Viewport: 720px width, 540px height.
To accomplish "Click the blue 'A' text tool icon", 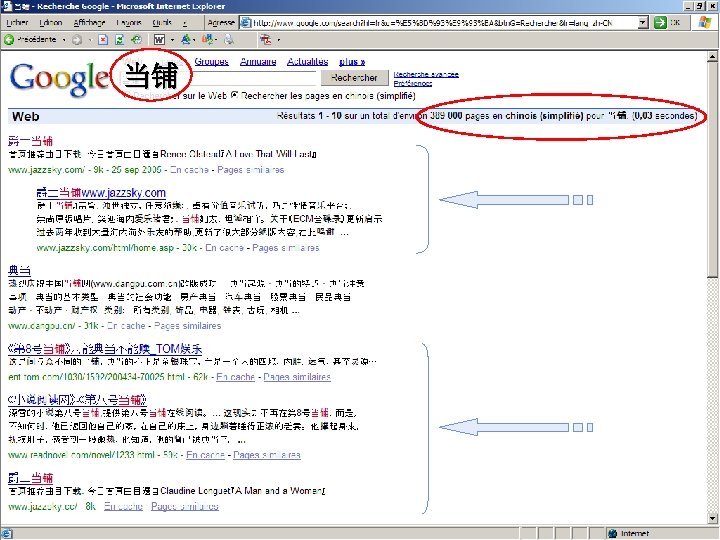I will (186, 40).
